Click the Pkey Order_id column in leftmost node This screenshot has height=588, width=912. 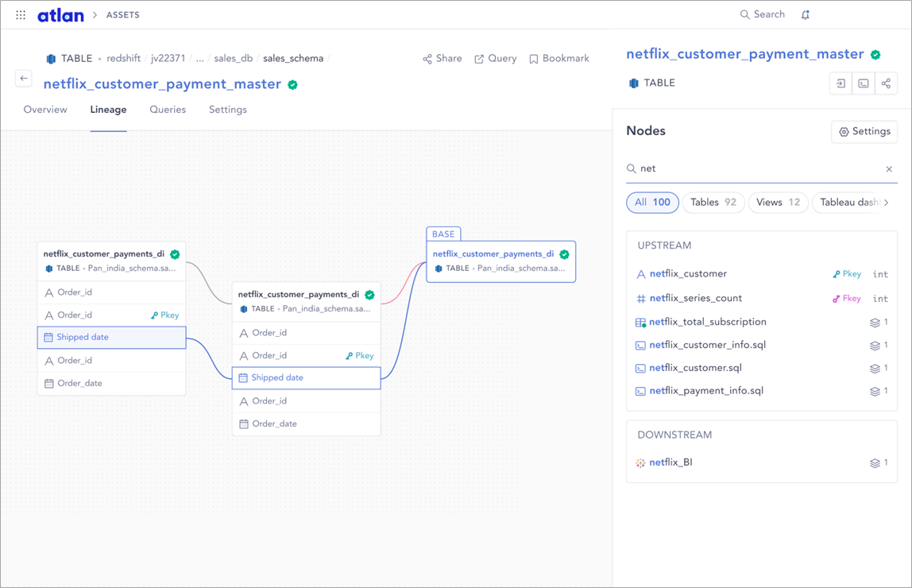tap(112, 315)
